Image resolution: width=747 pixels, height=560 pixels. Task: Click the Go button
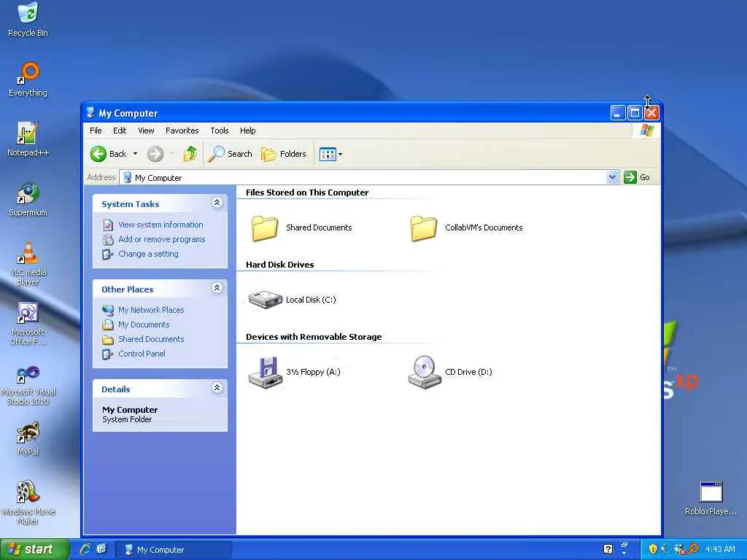[636, 177]
